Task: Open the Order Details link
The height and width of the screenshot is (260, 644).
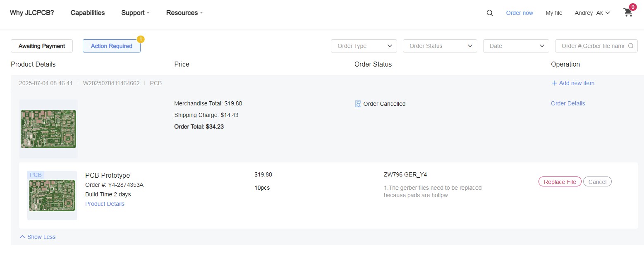Action: tap(567, 103)
